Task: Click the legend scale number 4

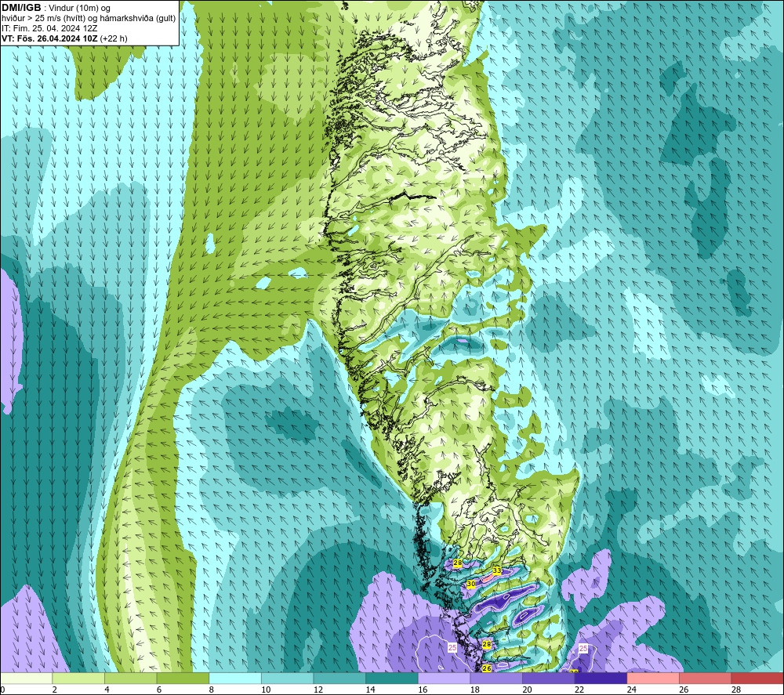Action: pos(107,690)
